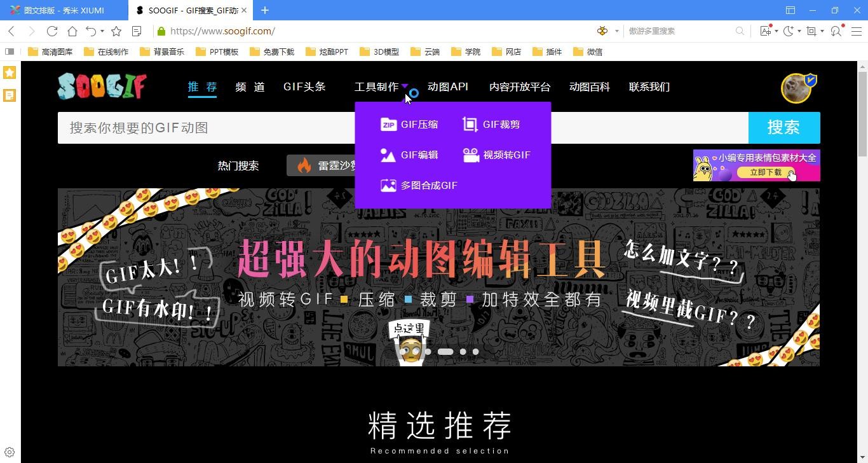This screenshot has width=868, height=463.
Task: Click the third banner carousel dot
Action: tap(463, 352)
